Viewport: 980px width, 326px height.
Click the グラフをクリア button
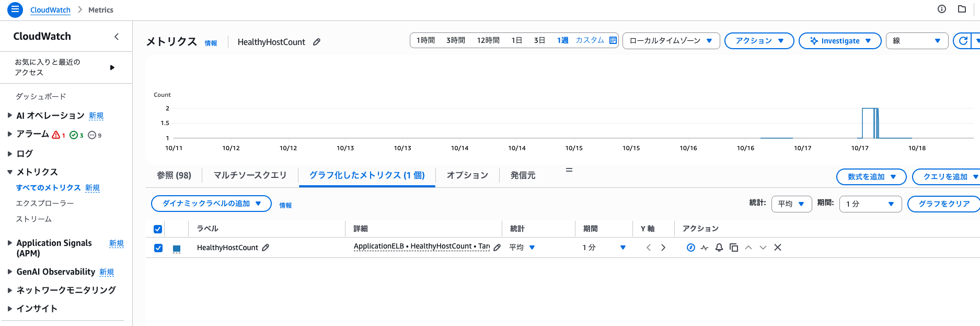943,204
